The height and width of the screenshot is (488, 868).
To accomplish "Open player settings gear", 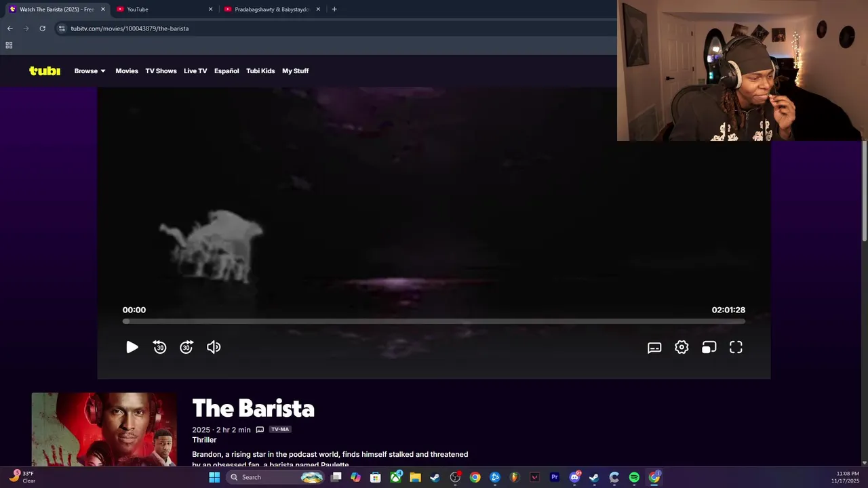I will pos(682,347).
